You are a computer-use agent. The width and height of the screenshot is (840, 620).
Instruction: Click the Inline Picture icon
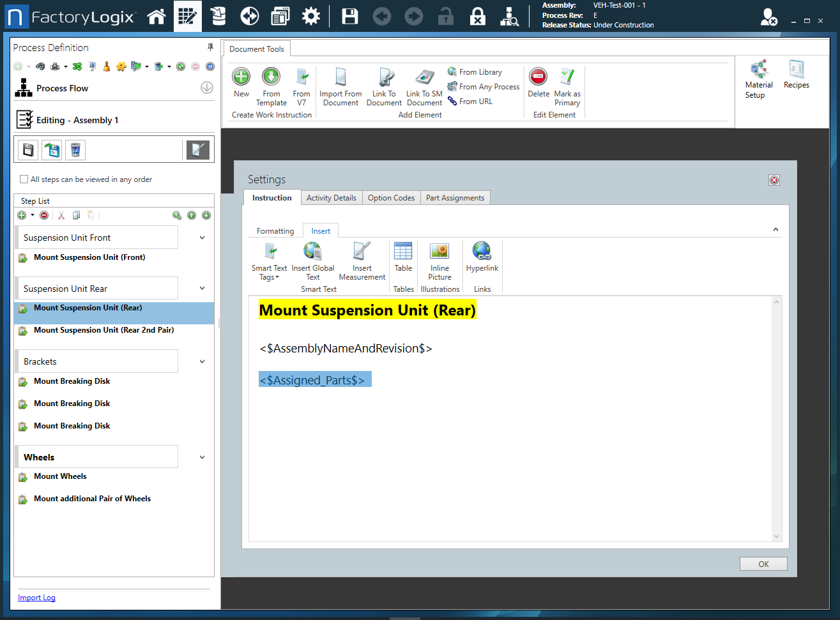(439, 252)
